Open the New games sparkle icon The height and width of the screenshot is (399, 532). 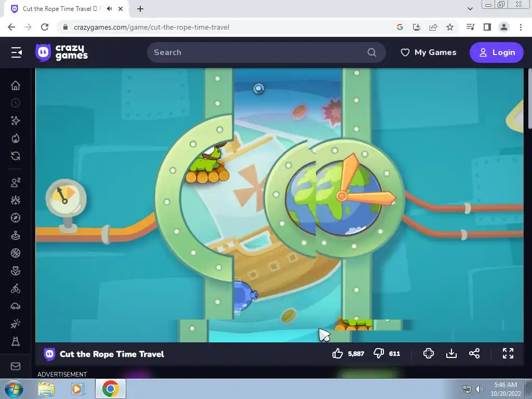(16, 121)
